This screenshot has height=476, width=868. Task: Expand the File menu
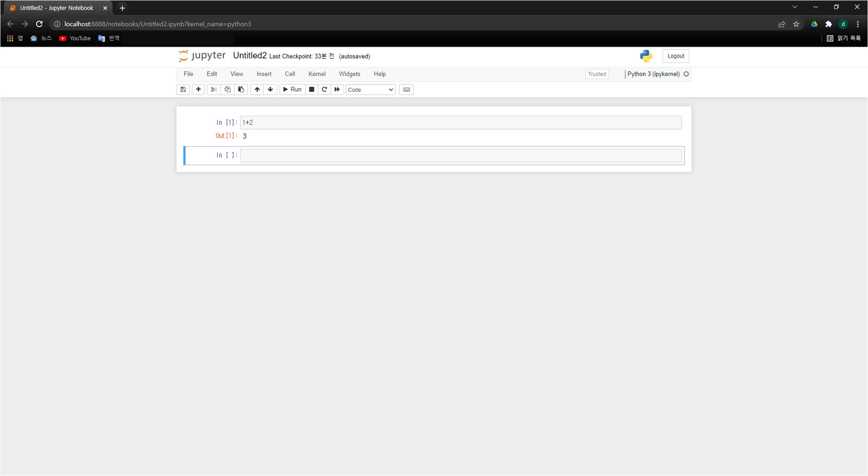coord(188,74)
